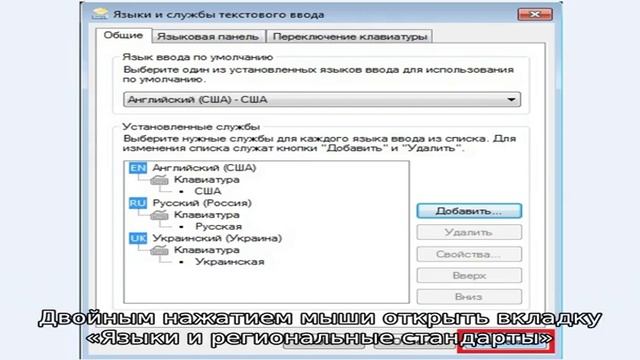Open the Переключение клавиатуры tab
Screen dimensions: 640x360
[x=349, y=36]
